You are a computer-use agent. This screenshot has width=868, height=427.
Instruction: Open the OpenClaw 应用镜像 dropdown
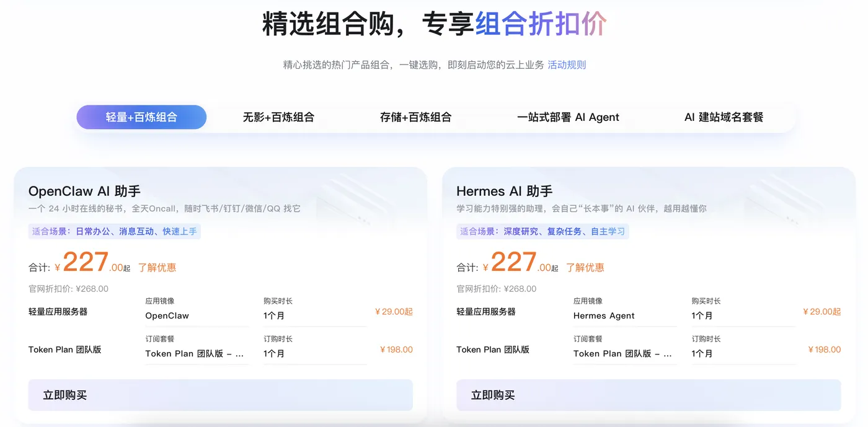pyautogui.click(x=197, y=316)
